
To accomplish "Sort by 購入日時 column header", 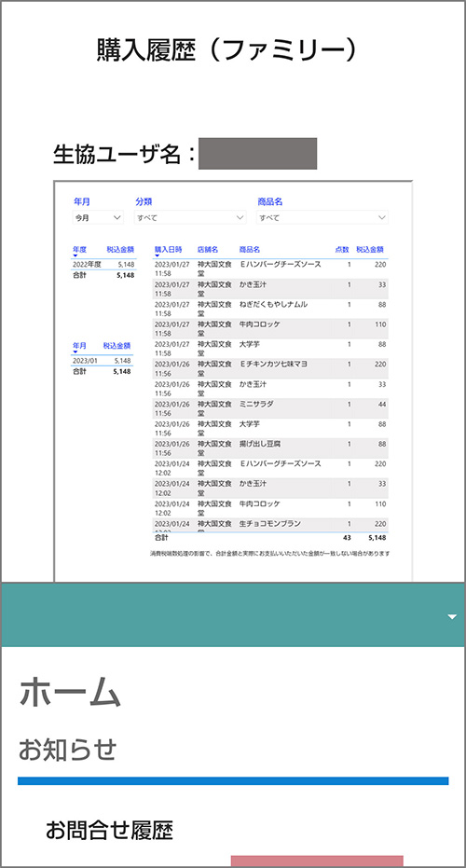I will pos(168,250).
